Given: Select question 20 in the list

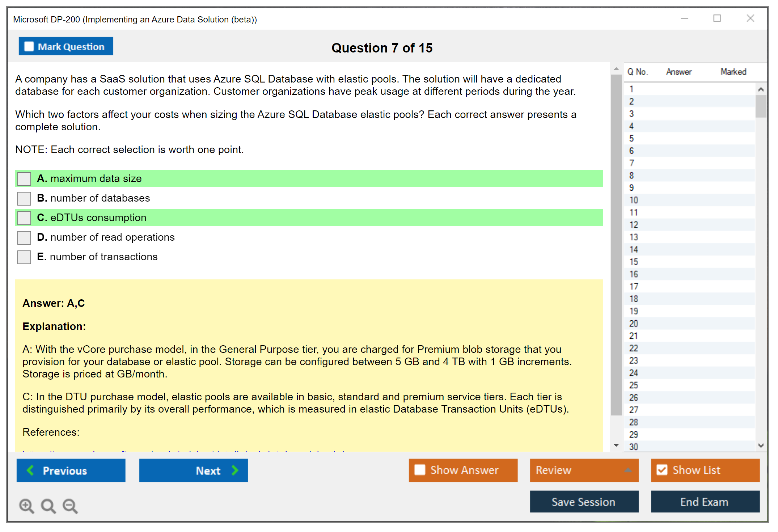Looking at the screenshot, I should (x=634, y=324).
